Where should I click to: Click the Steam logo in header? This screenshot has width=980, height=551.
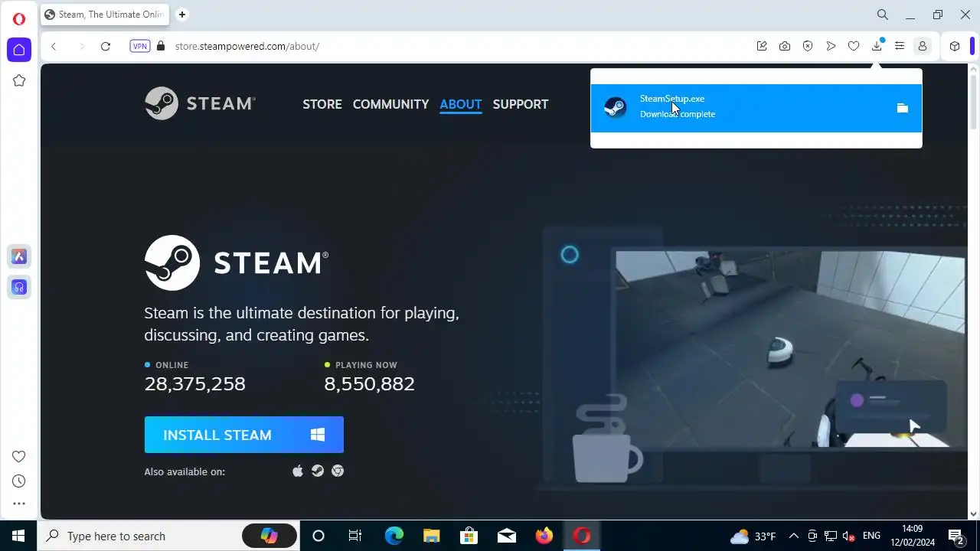[200, 103]
